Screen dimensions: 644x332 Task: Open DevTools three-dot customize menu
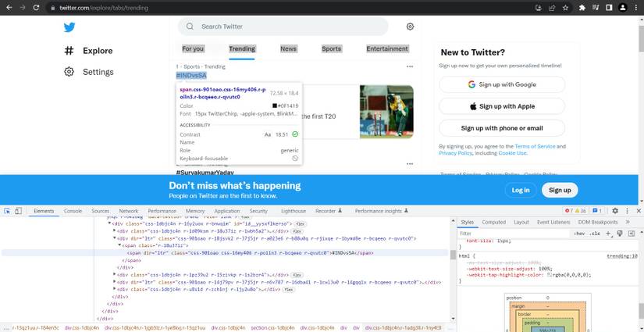click(627, 211)
